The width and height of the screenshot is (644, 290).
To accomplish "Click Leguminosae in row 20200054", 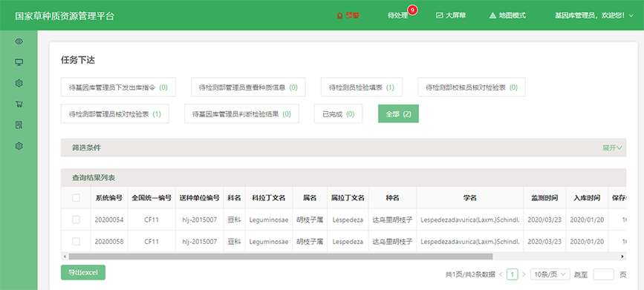I will click(269, 220).
